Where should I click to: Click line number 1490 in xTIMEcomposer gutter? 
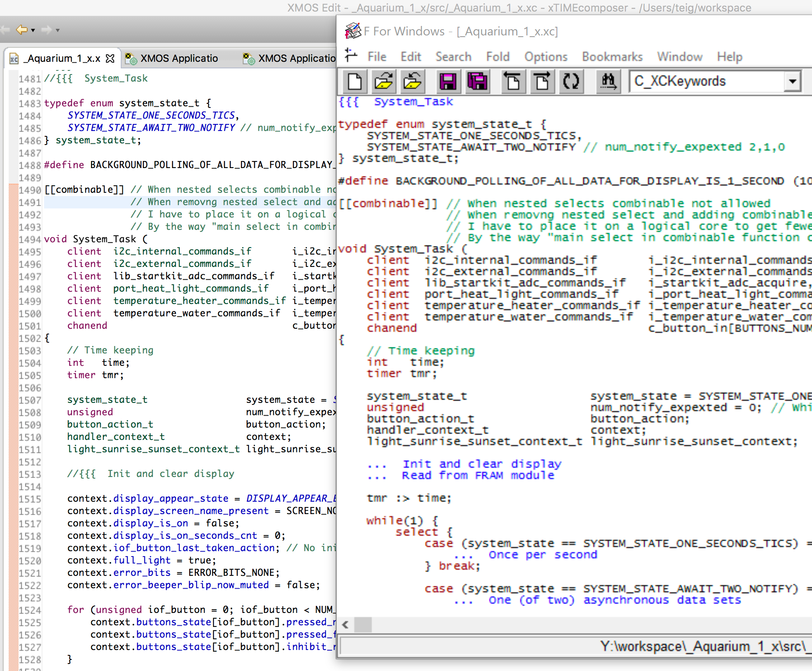[x=30, y=190]
